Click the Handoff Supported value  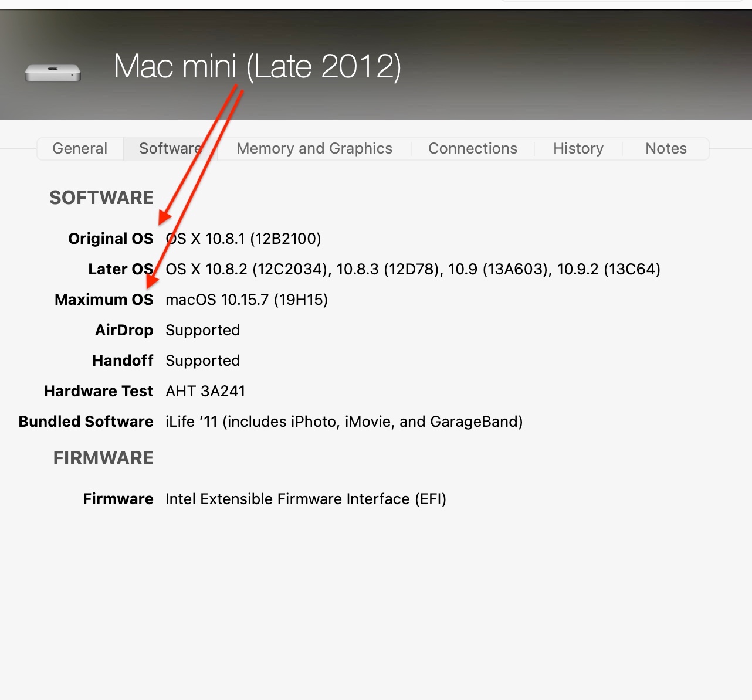point(203,361)
